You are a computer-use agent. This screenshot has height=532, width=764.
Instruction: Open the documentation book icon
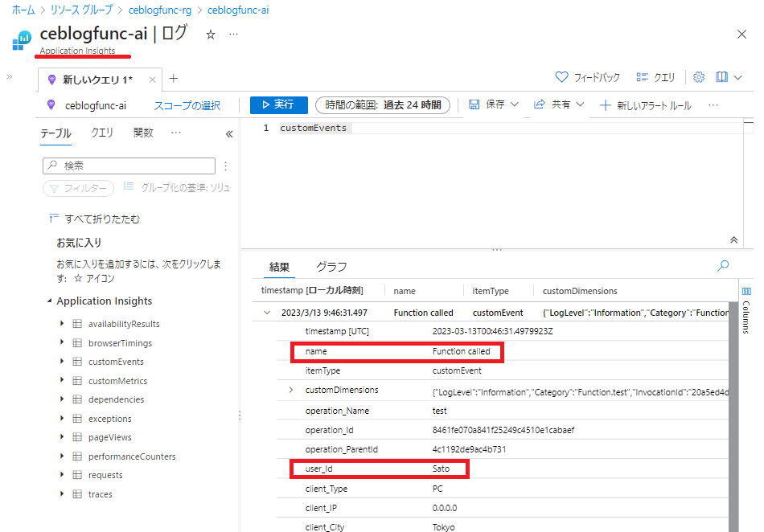[721, 77]
